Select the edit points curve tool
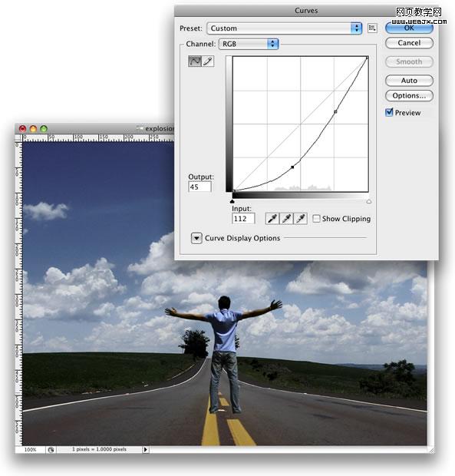Image resolution: width=455 pixels, height=476 pixels. pyautogui.click(x=195, y=61)
